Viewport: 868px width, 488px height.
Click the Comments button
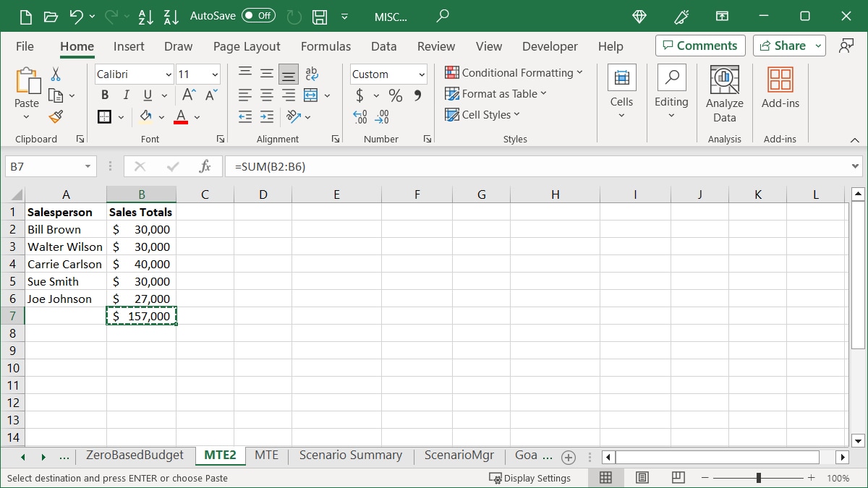point(699,45)
